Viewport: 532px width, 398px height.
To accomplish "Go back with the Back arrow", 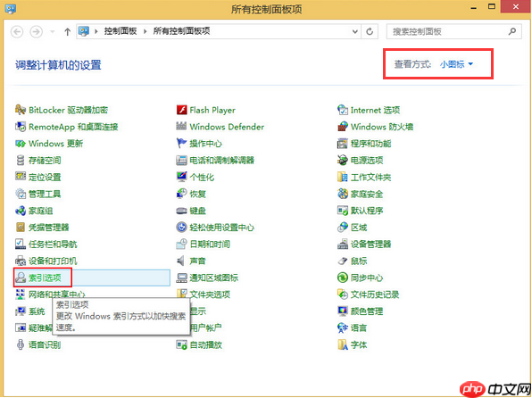I will pyautogui.click(x=17, y=31).
